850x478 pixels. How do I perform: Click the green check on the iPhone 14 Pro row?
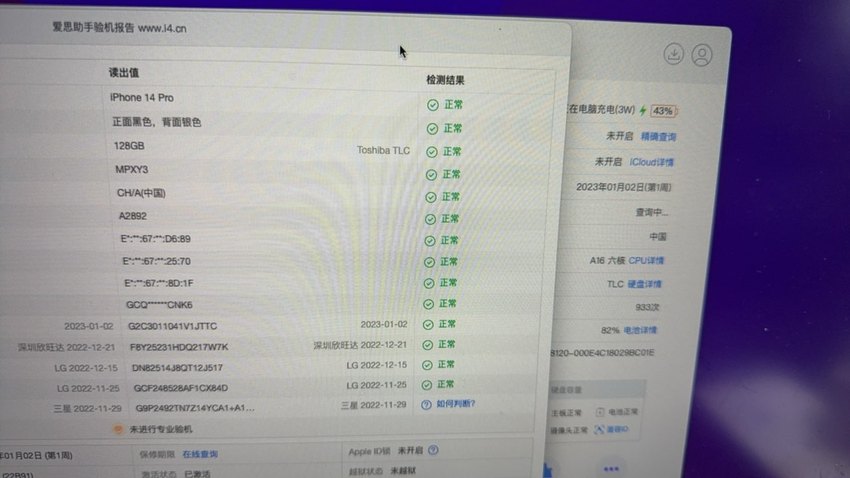[x=433, y=105]
